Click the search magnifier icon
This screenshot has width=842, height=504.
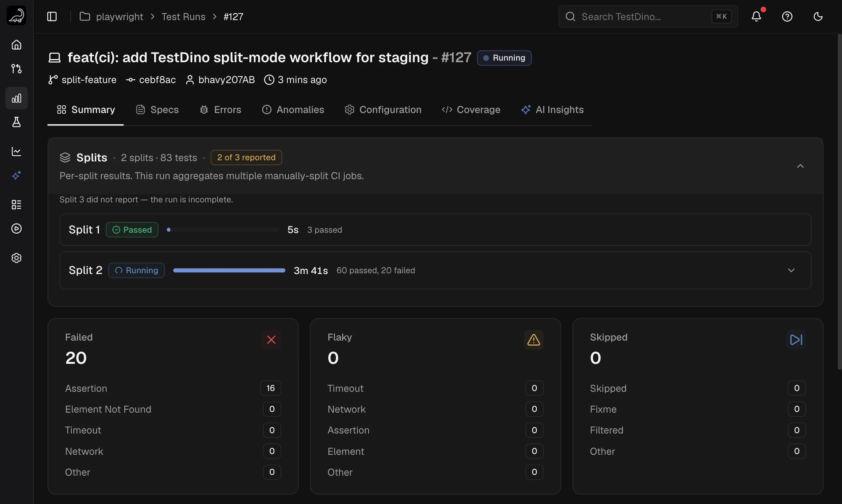click(x=570, y=17)
